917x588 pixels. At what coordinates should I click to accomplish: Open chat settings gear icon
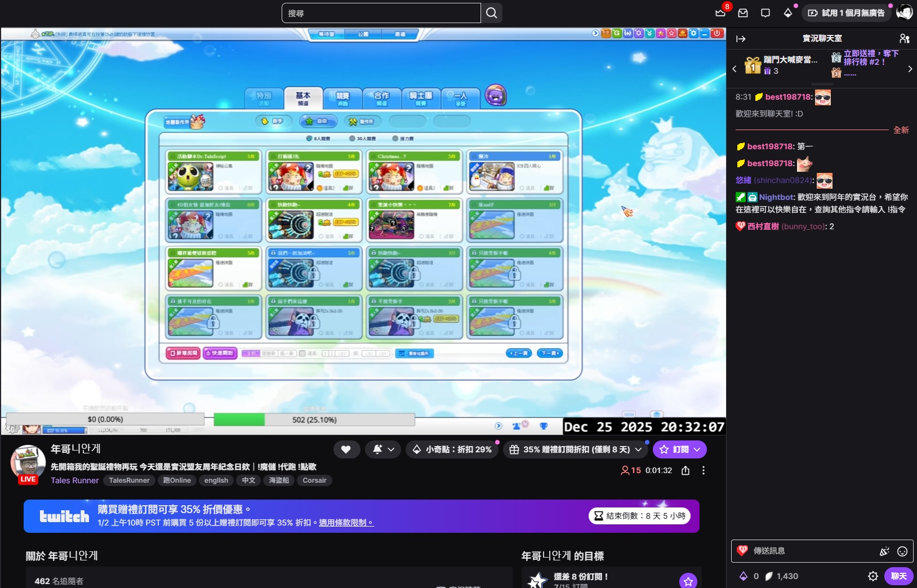[873, 576]
